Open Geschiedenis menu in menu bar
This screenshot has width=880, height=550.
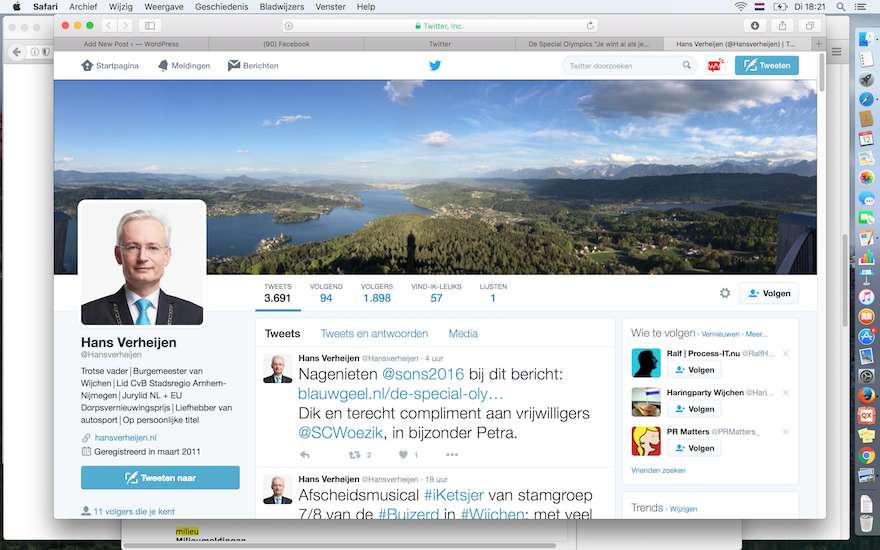click(224, 6)
